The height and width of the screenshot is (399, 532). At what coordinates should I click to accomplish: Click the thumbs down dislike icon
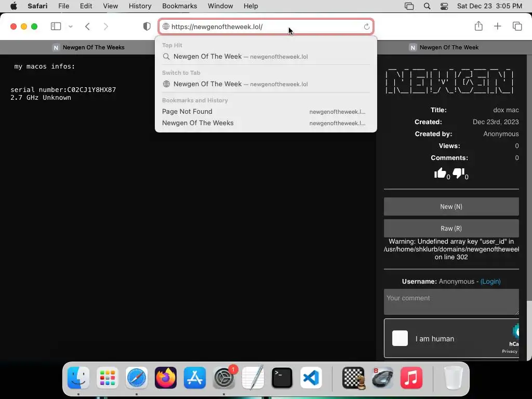pos(458,173)
